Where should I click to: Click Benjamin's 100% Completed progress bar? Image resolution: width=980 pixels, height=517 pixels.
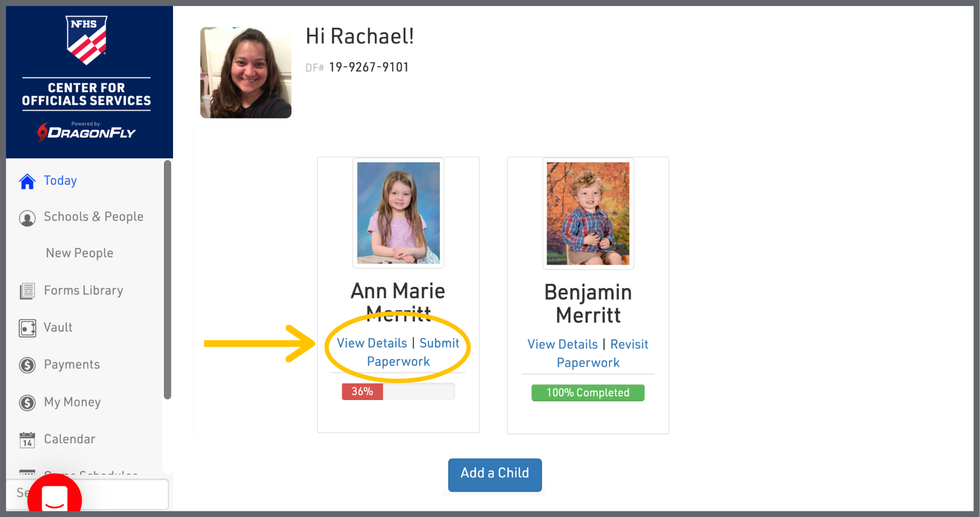pyautogui.click(x=587, y=393)
